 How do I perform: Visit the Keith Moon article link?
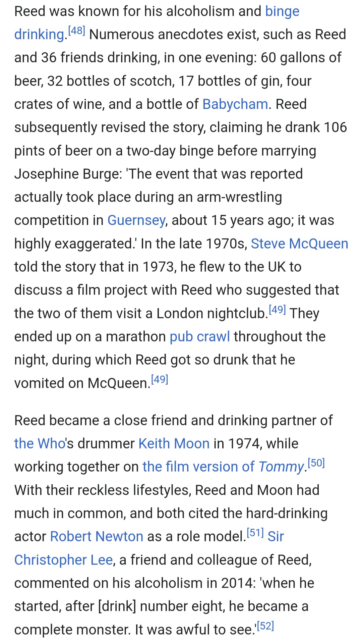[x=174, y=444]
